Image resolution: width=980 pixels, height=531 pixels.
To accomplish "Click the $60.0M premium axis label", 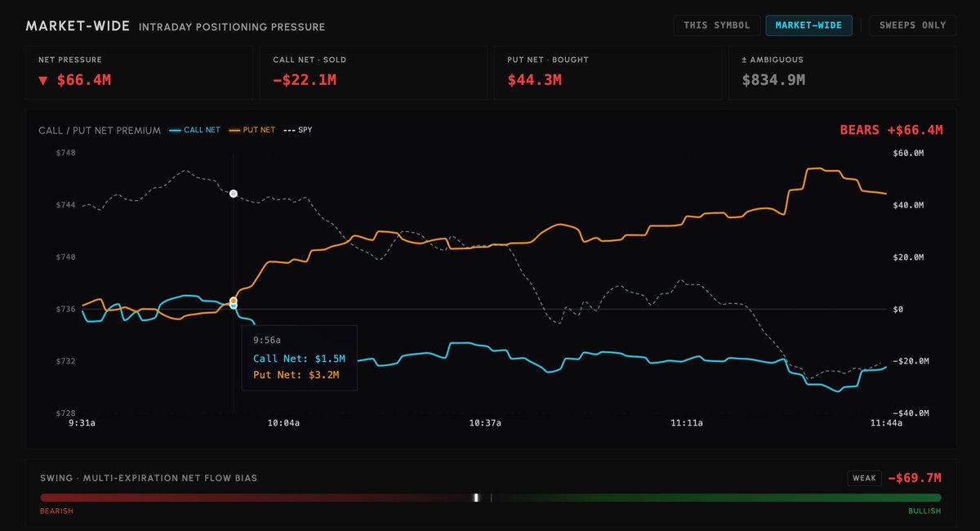I will [x=907, y=153].
